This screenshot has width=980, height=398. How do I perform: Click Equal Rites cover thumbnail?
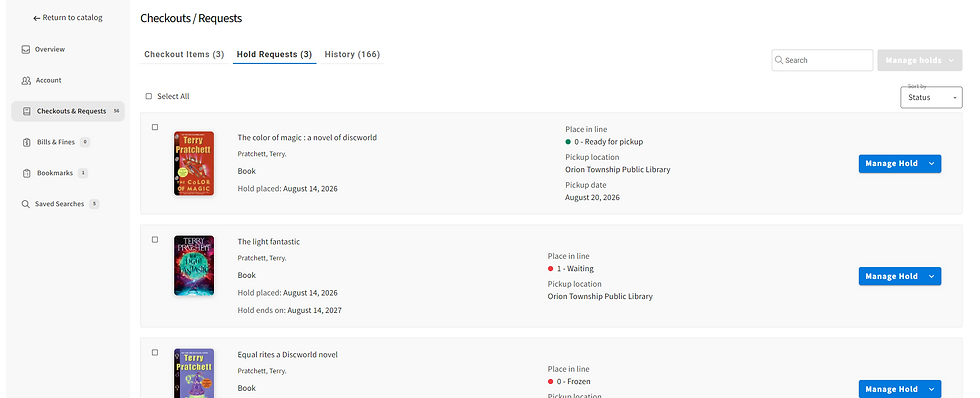tap(194, 373)
